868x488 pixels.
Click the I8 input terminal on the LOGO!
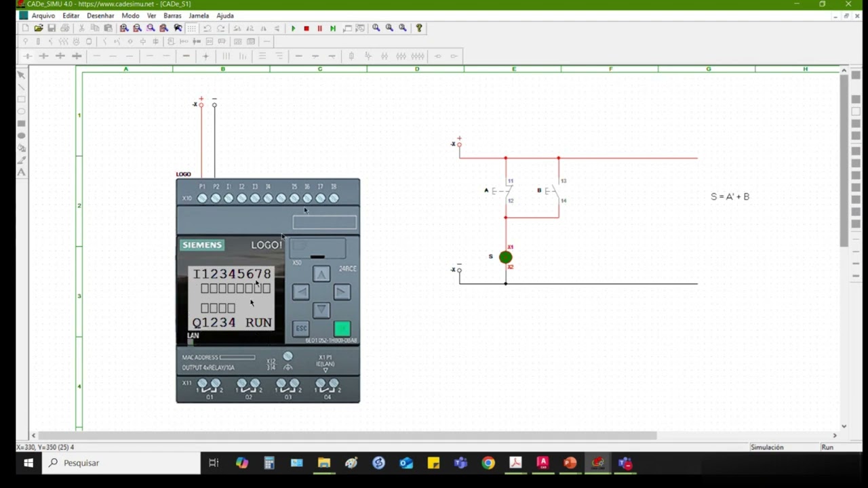tap(334, 199)
